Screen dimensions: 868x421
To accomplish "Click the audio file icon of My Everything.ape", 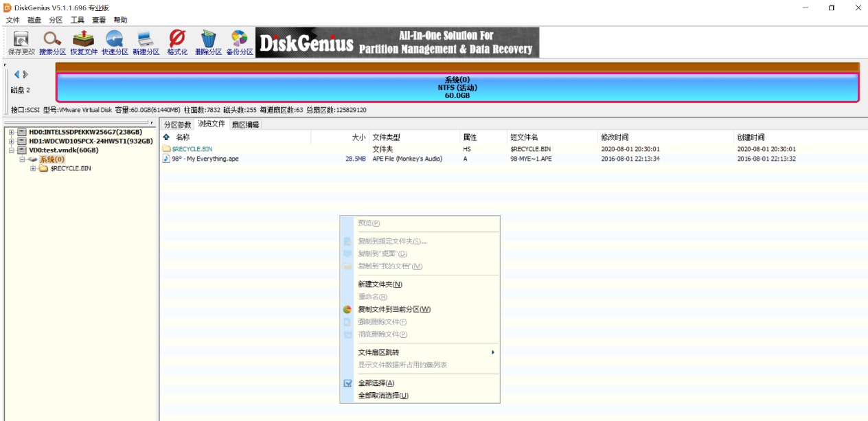I will tap(166, 159).
